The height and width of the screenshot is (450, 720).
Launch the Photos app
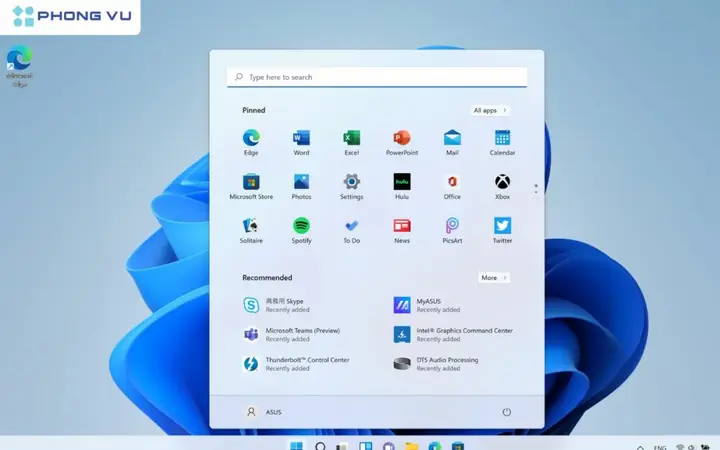pos(301,187)
